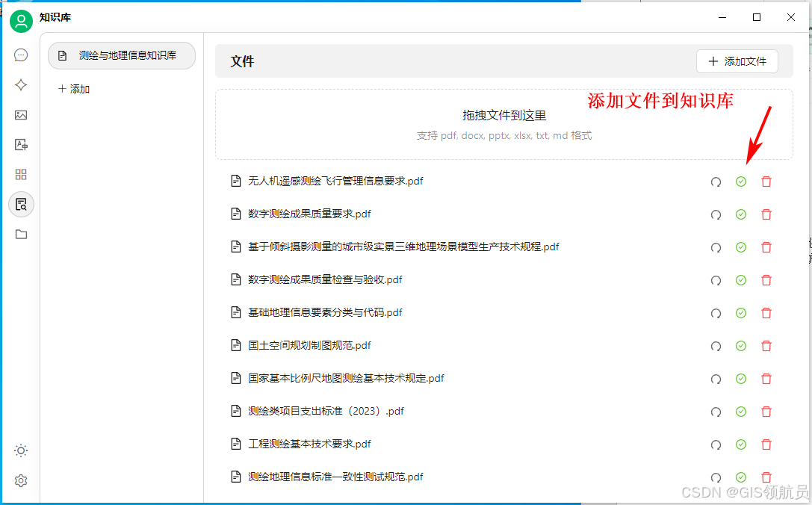
Task: Delete 无人机遥感测绘飞行管理信息要求.pdf
Action: (x=766, y=182)
